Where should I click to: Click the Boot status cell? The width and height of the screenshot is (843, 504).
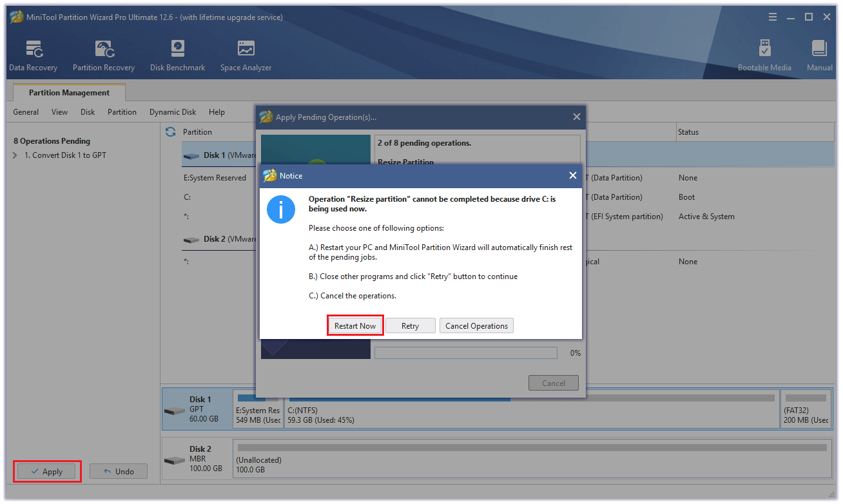click(x=686, y=197)
